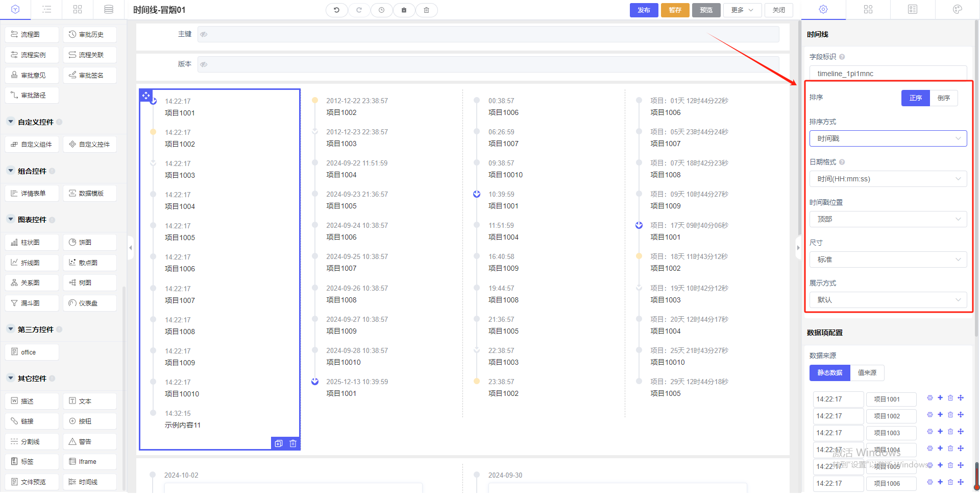Open the 排序方式 dropdown showing 时间戳
The image size is (980, 495).
888,138
